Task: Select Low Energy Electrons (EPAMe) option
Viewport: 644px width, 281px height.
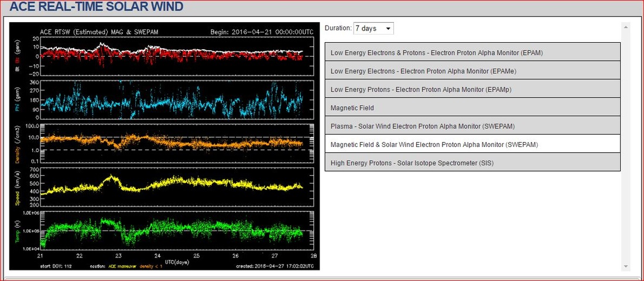Action: pyautogui.click(x=472, y=71)
